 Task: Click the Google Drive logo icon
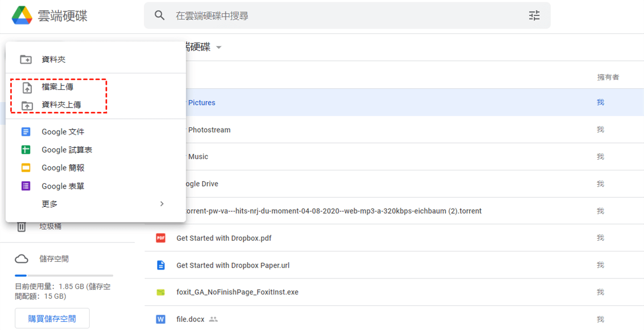coord(22,16)
